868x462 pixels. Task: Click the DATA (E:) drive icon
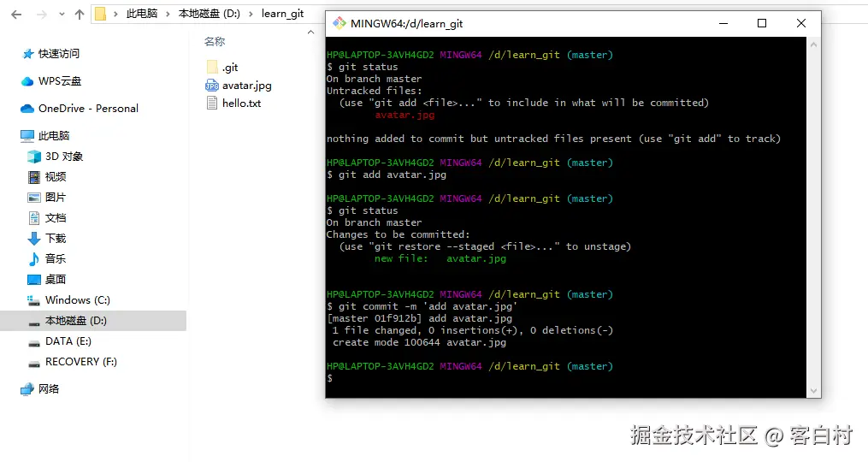(x=34, y=343)
